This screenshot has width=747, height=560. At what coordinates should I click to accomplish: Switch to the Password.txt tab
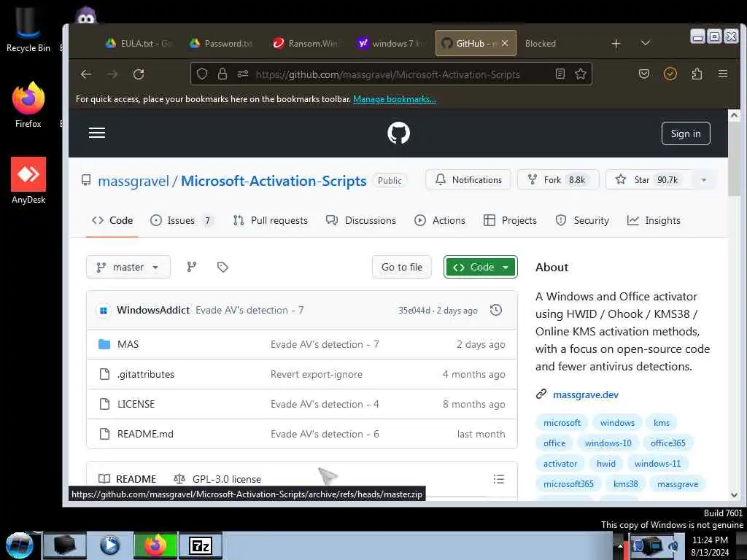[222, 43]
